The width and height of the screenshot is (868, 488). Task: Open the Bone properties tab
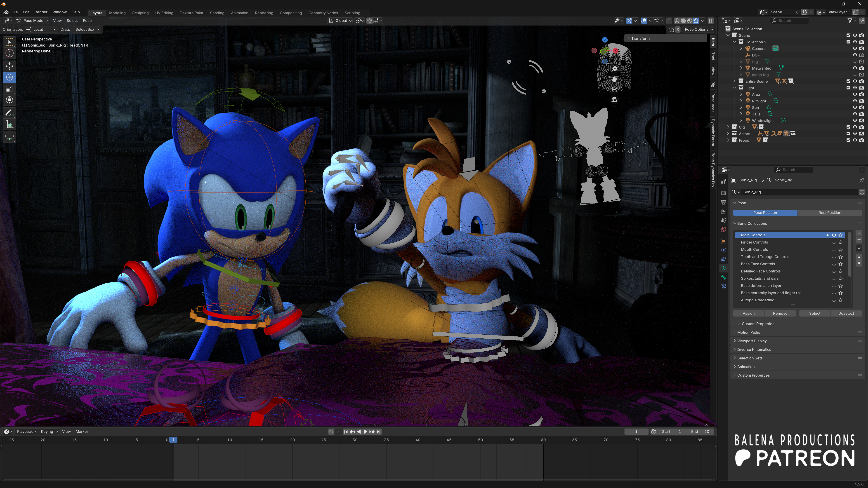(x=723, y=277)
